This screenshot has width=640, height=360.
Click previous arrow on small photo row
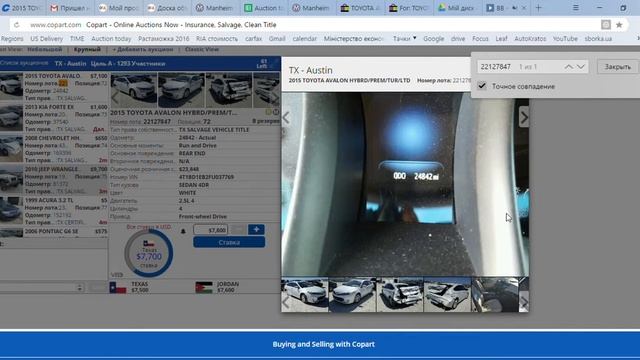tap(116, 97)
